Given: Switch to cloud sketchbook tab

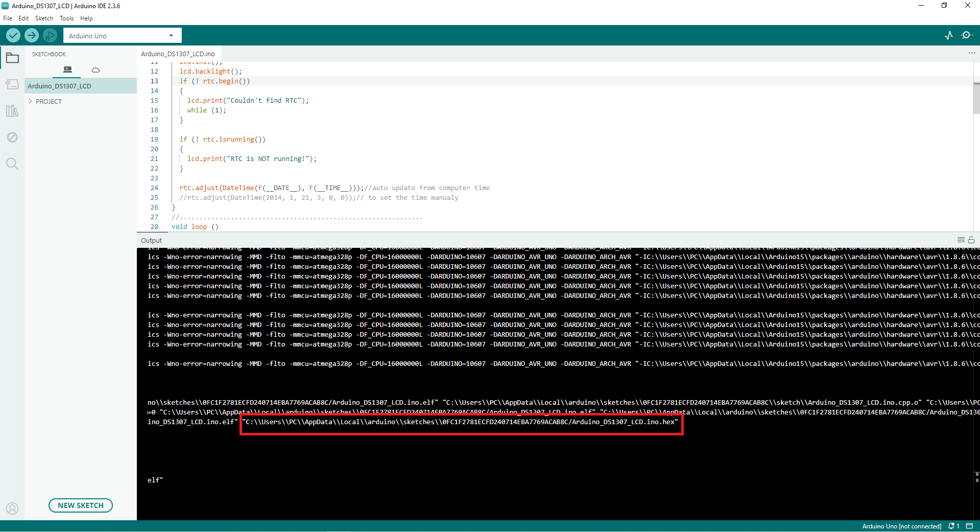Looking at the screenshot, I should 95,70.
